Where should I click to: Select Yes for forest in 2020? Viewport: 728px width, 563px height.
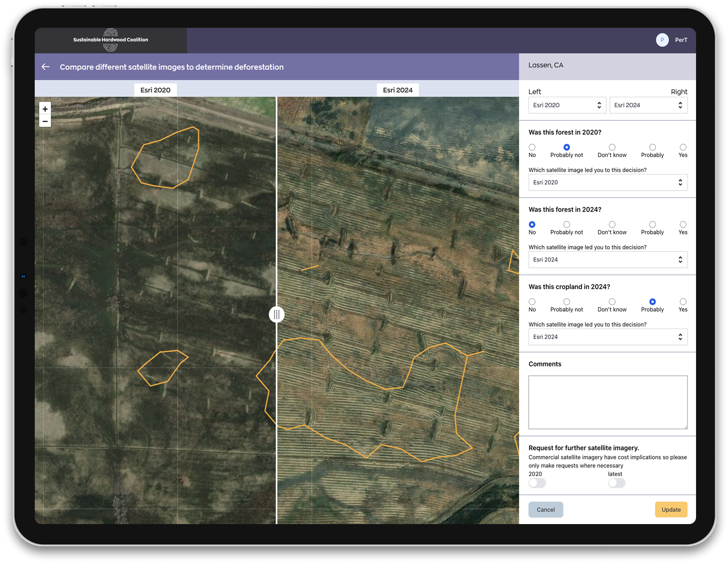[682, 147]
